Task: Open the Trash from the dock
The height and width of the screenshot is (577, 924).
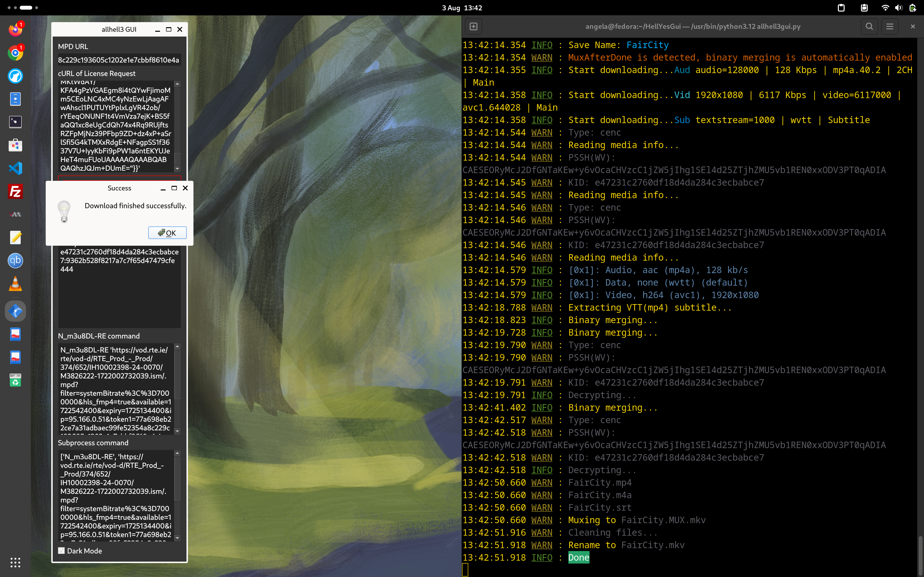Action: 15,381
